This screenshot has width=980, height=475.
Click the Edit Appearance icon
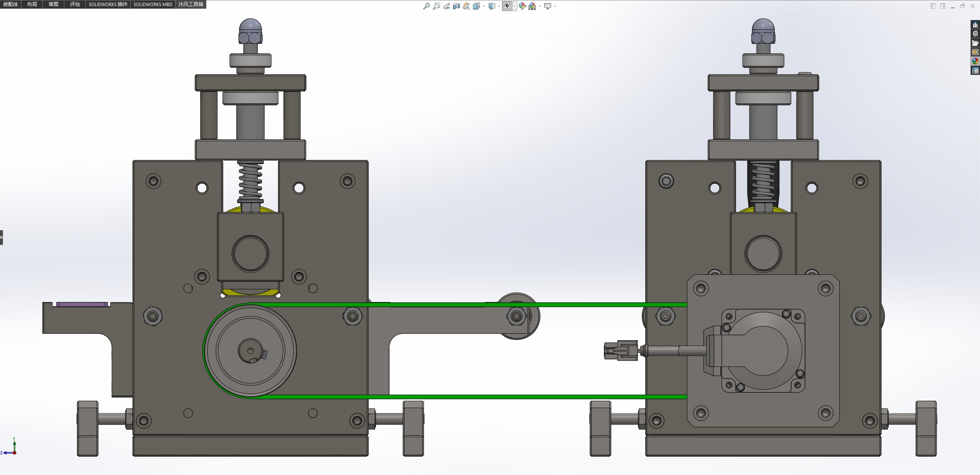point(522,6)
